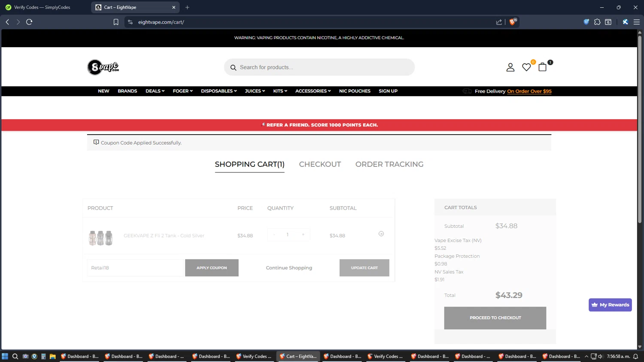
Task: Click the UPDATE CART button
Action: coord(365,268)
